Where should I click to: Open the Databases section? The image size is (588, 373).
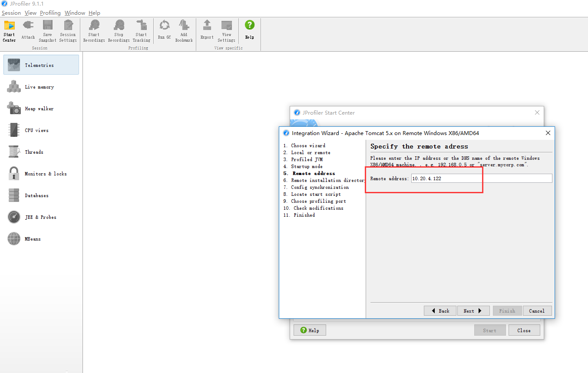coord(41,195)
